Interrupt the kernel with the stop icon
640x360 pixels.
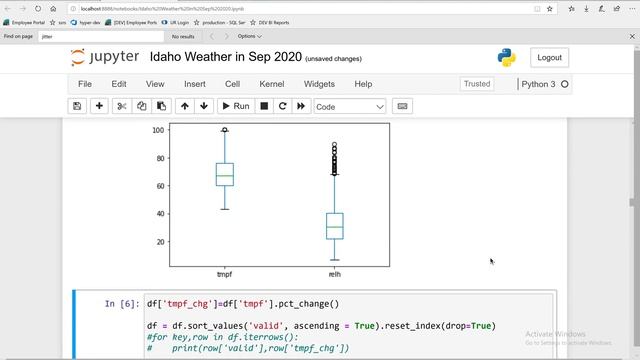pyautogui.click(x=264, y=106)
